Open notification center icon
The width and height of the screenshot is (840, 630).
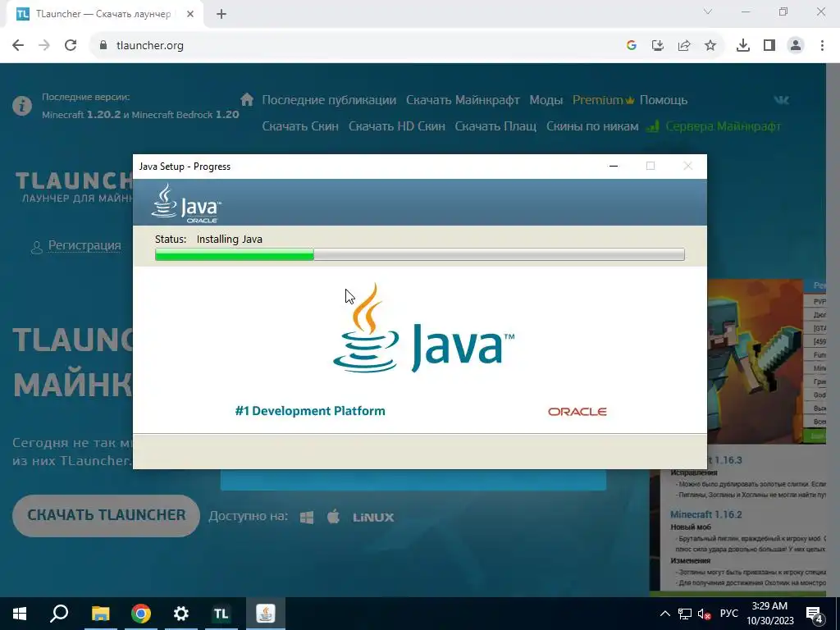[x=815, y=614]
